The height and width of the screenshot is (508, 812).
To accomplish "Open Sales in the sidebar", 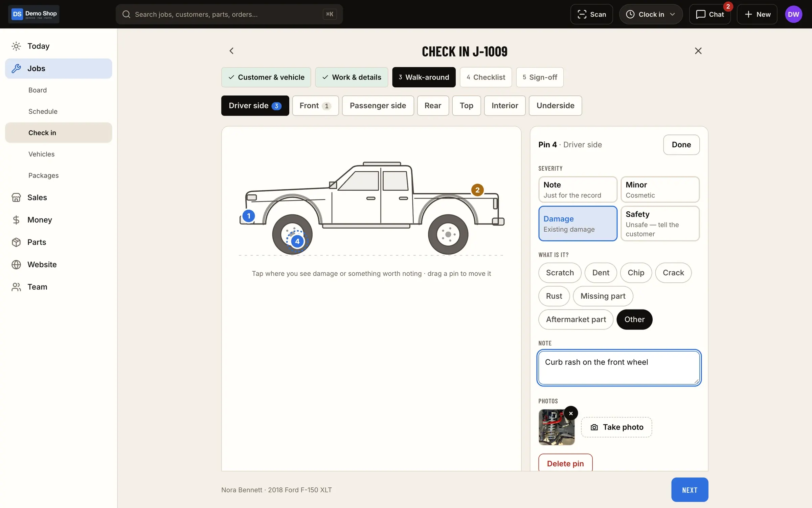I will point(59,197).
